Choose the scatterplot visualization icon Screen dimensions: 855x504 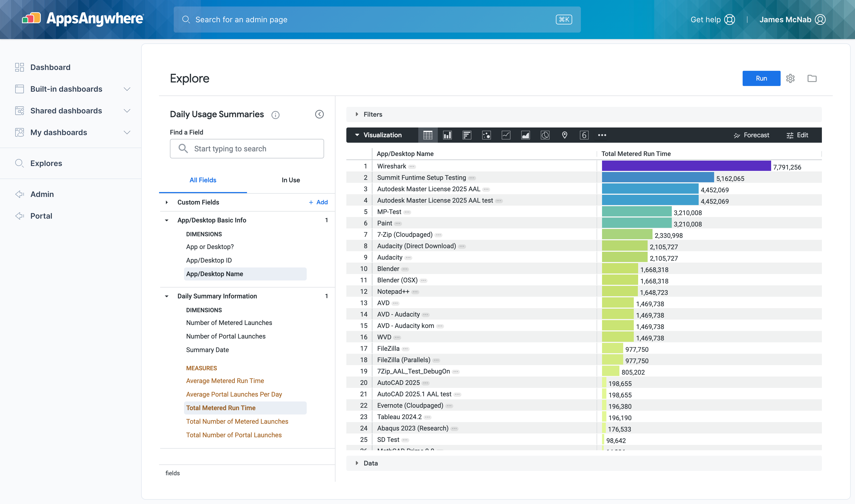486,135
